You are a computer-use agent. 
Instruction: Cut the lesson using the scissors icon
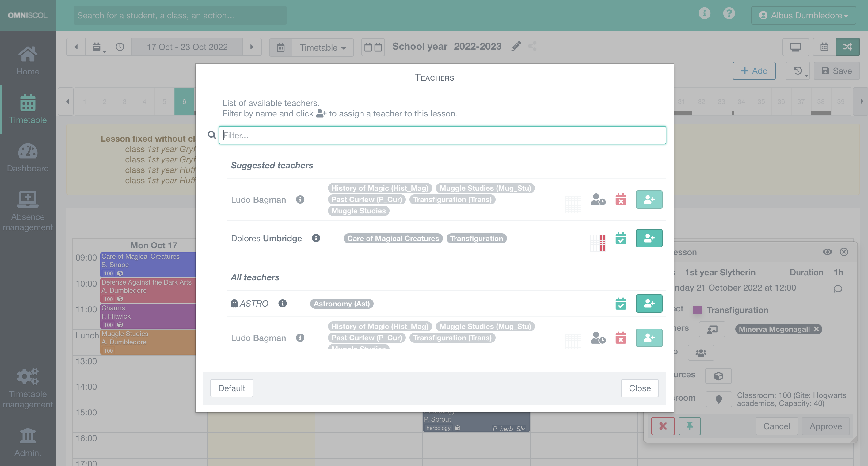663,426
